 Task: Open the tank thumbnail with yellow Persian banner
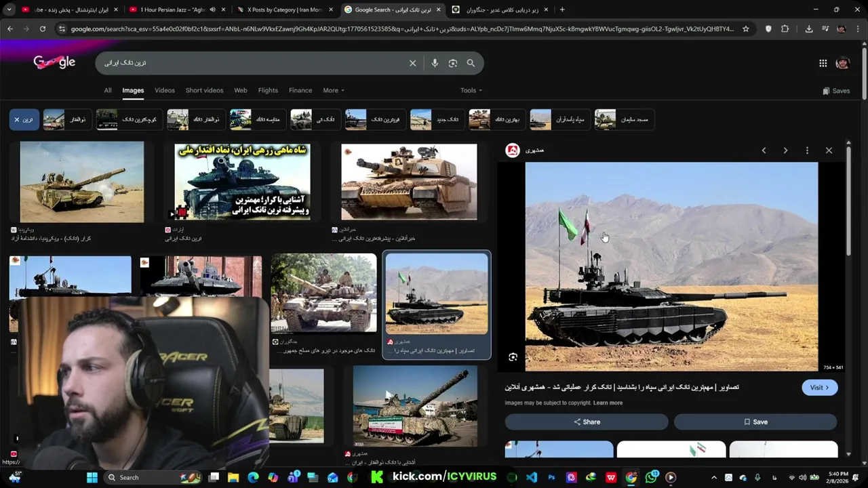pyautogui.click(x=242, y=181)
